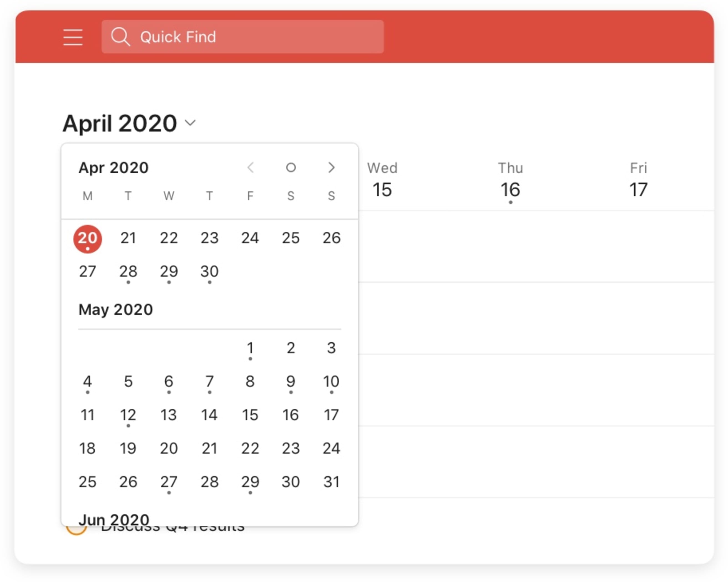Toggle selection of April 25
The width and height of the screenshot is (728, 582).
click(291, 238)
